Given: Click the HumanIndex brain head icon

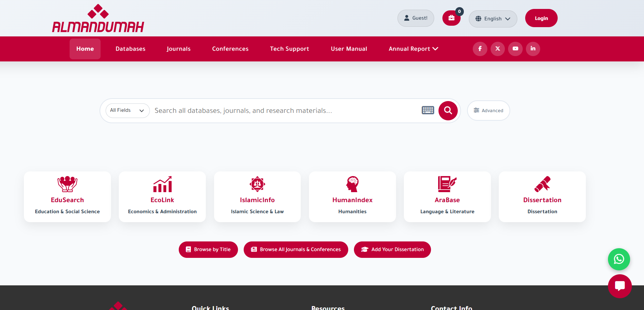Looking at the screenshot, I should (x=353, y=184).
